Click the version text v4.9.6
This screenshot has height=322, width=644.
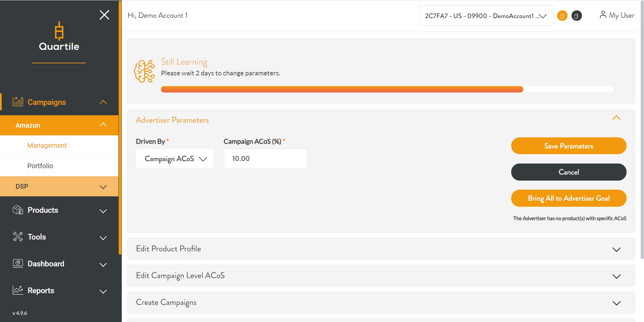click(x=20, y=313)
